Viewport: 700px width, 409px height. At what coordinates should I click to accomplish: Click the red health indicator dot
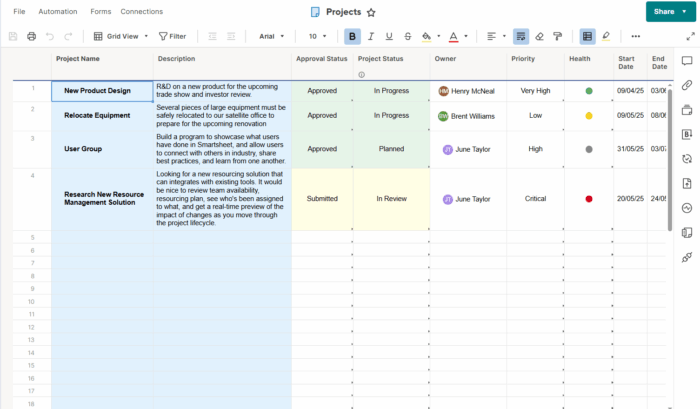click(589, 199)
